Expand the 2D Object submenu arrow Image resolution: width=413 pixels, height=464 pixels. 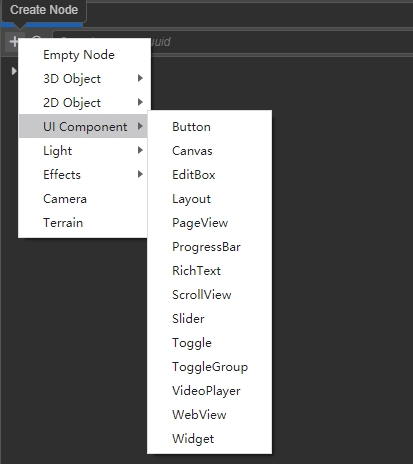[x=140, y=102]
